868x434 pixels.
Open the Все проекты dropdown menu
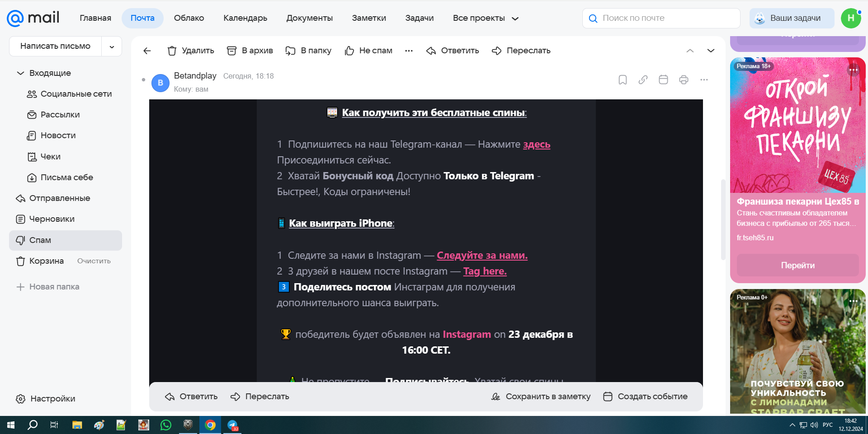tap(486, 18)
